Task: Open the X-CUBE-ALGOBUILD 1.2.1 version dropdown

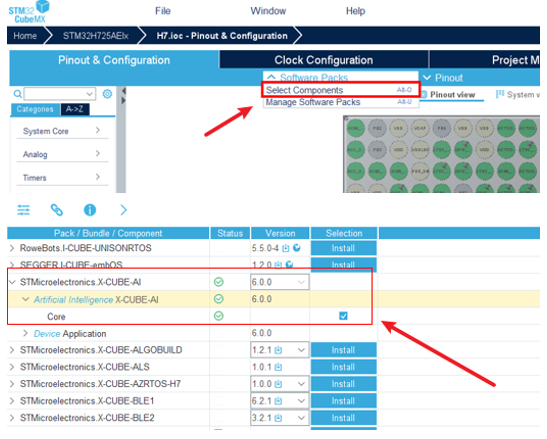Action: point(301,350)
